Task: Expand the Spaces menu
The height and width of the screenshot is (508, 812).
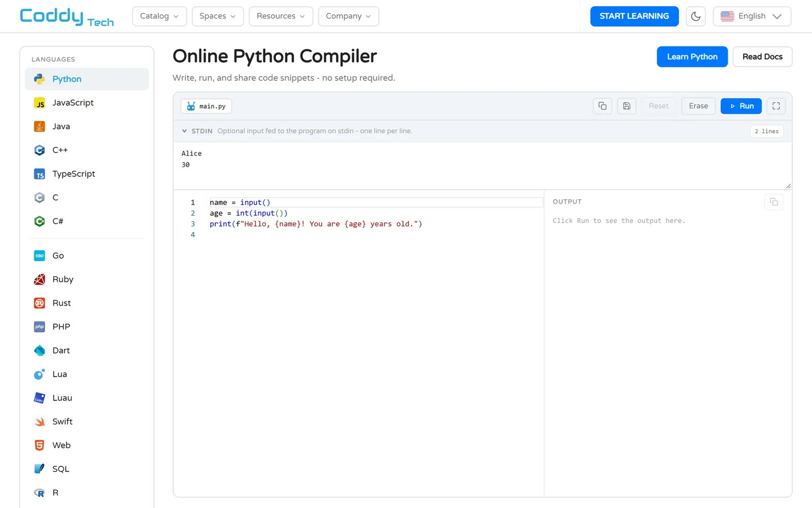Action: (218, 16)
